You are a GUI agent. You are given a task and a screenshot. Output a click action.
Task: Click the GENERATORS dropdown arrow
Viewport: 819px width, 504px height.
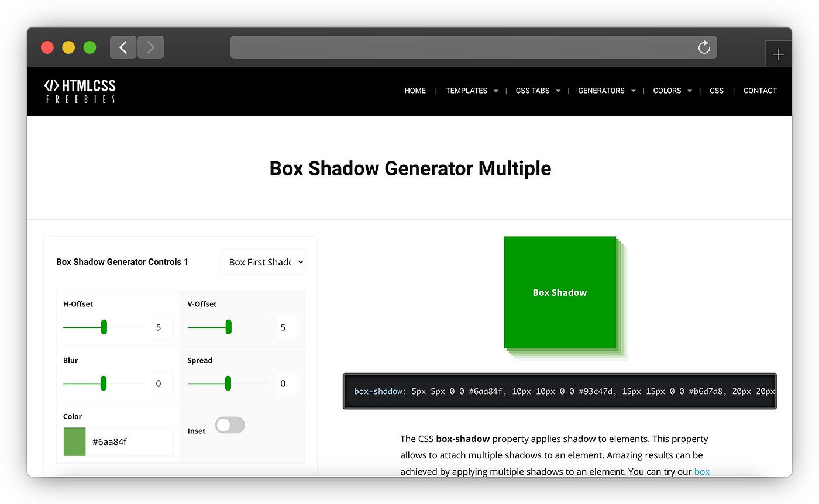634,91
